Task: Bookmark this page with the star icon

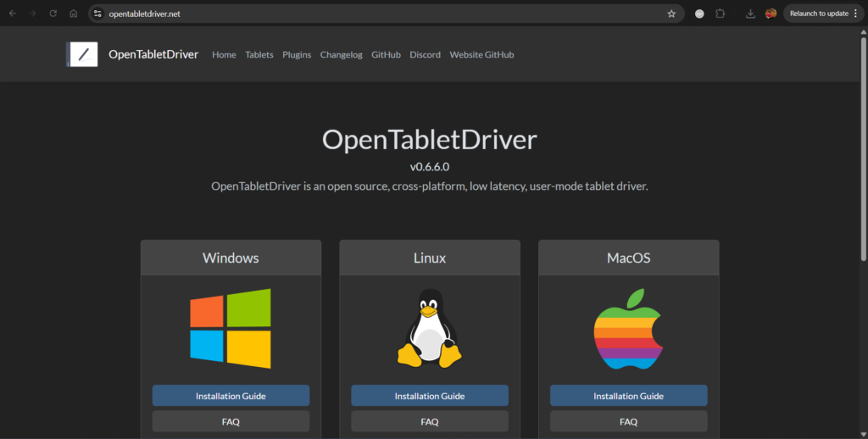Action: point(671,14)
